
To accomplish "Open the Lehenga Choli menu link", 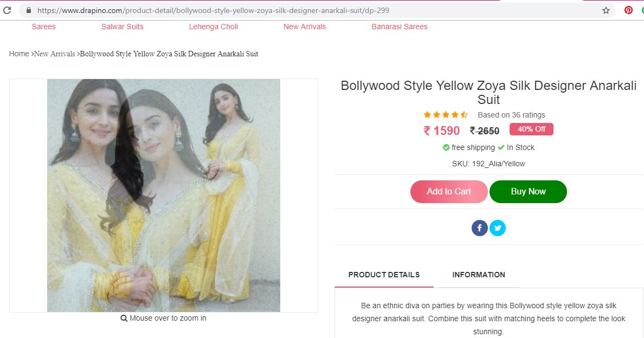I will 214,27.
